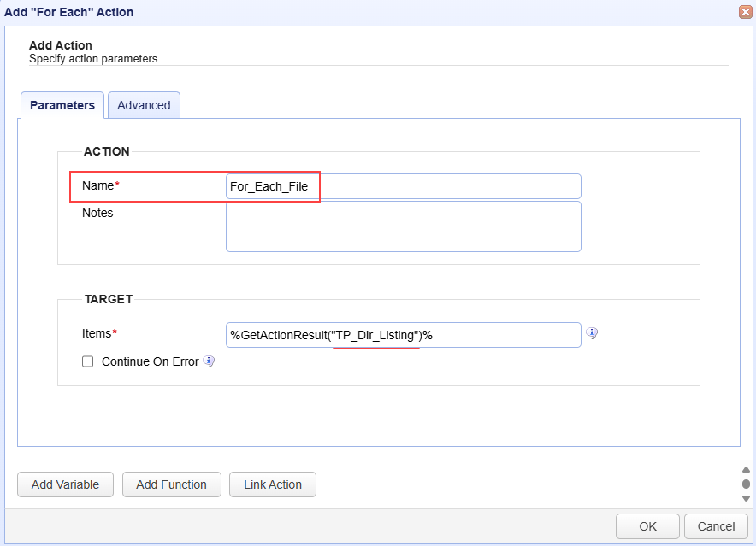This screenshot has width=756, height=546.
Task: Click the Add Variable button
Action: [x=65, y=484]
